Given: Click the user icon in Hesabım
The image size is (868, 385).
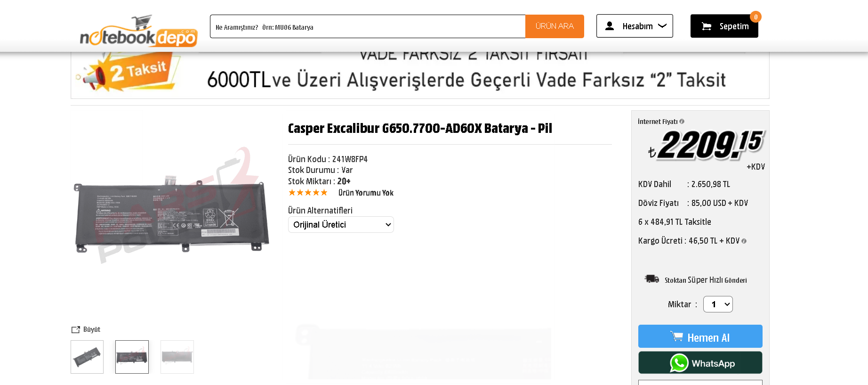Looking at the screenshot, I should (x=609, y=26).
